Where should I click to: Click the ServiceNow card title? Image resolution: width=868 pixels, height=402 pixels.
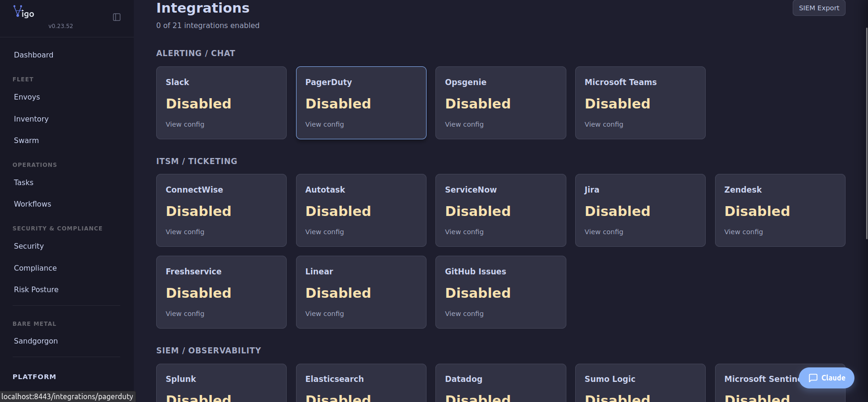coord(471,190)
